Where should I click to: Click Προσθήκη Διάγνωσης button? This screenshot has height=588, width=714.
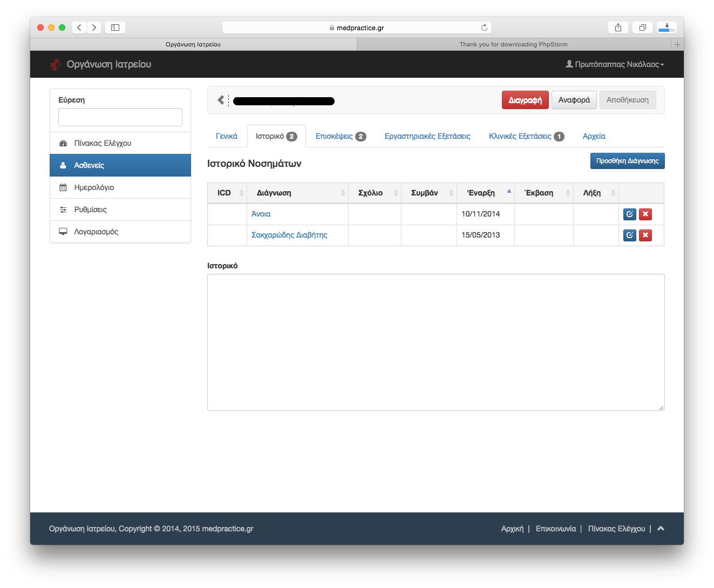coord(627,161)
